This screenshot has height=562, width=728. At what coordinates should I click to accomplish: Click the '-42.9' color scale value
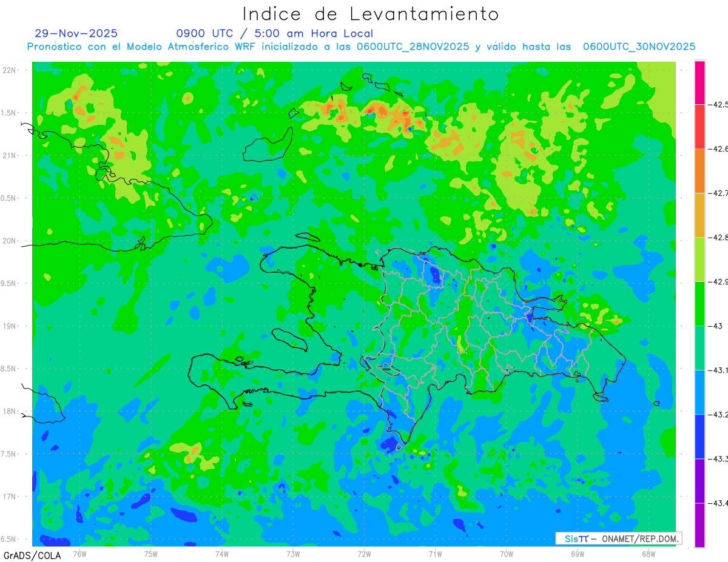pos(719,282)
